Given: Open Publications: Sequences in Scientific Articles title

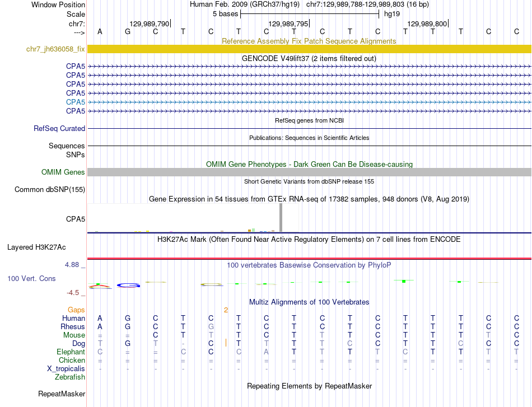Looking at the screenshot, I should (309, 138).
